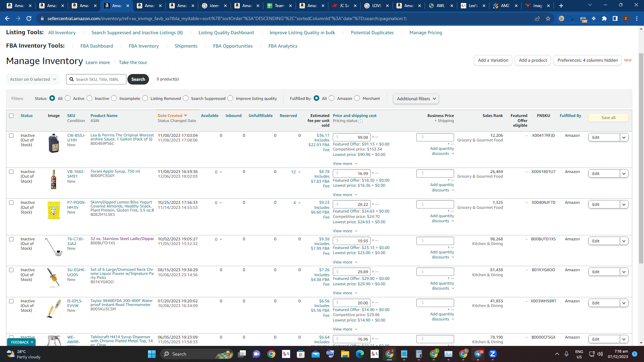Image resolution: width=644 pixels, height=362 pixels.
Task: Expand View more for the Stainless Steel Ladle
Action: coord(345,262)
